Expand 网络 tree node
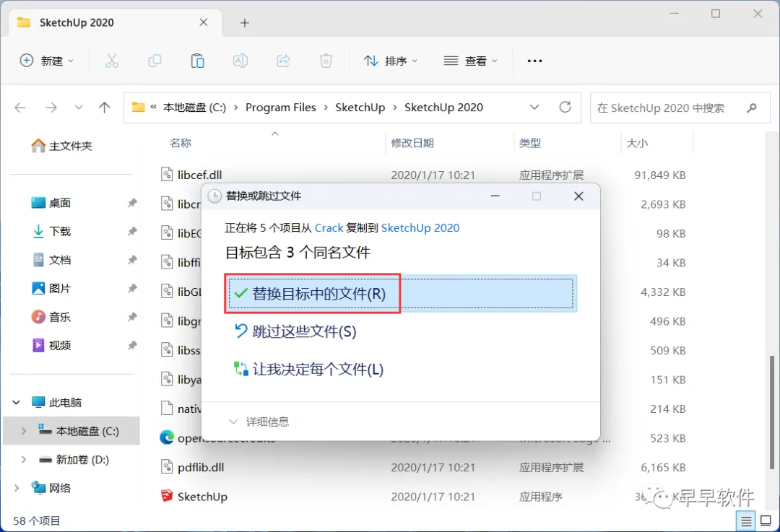Screen dimensions: 780x532 pos(17,488)
